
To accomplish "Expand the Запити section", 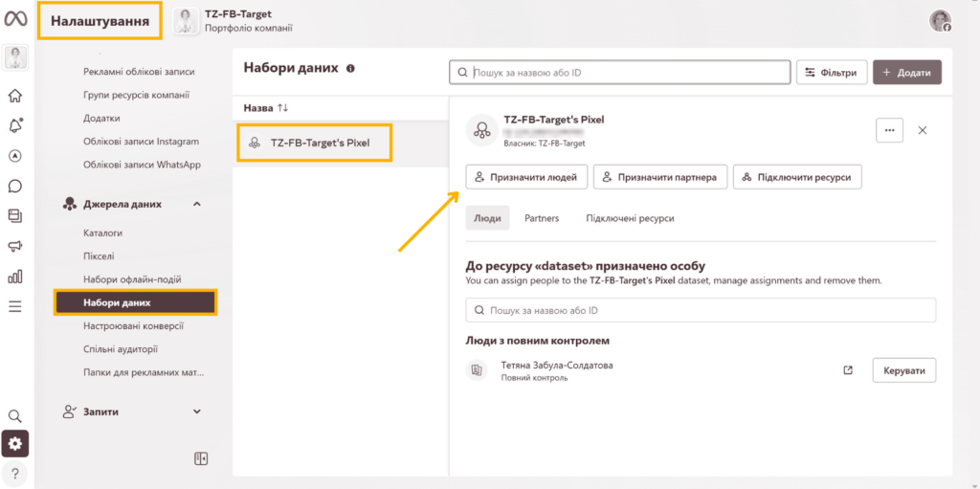I will 197,412.
